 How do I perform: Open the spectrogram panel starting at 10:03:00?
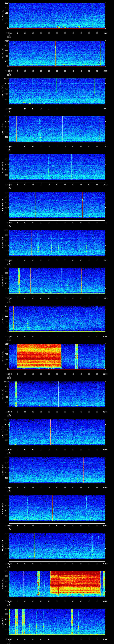click(57, 91)
